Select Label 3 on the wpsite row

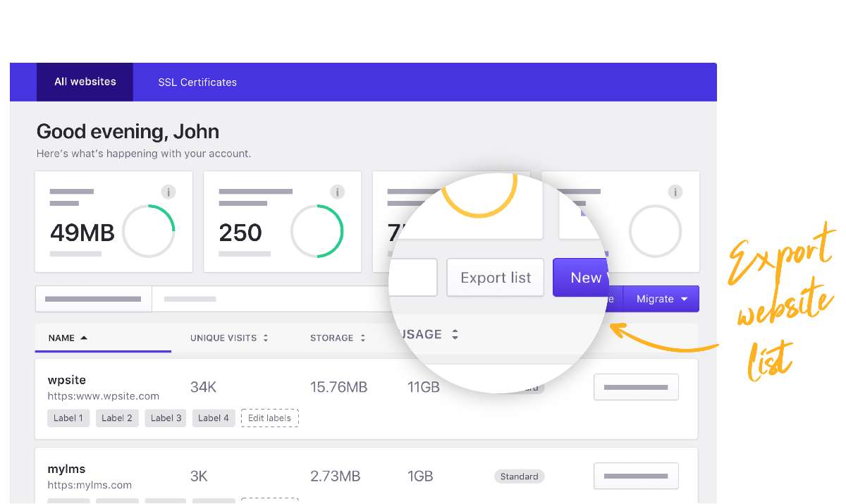166,418
